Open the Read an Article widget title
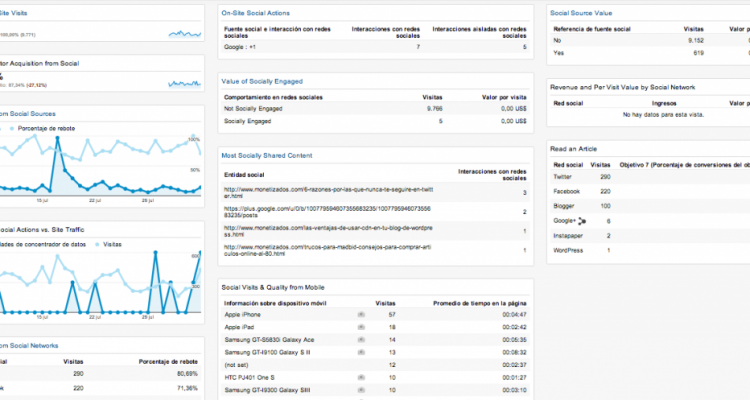Viewport: 750px width, 400px height. (574, 149)
